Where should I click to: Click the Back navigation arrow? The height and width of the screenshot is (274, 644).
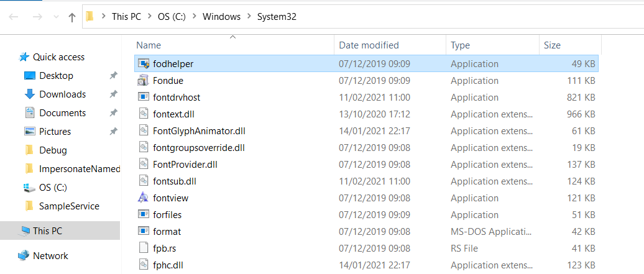(14, 17)
